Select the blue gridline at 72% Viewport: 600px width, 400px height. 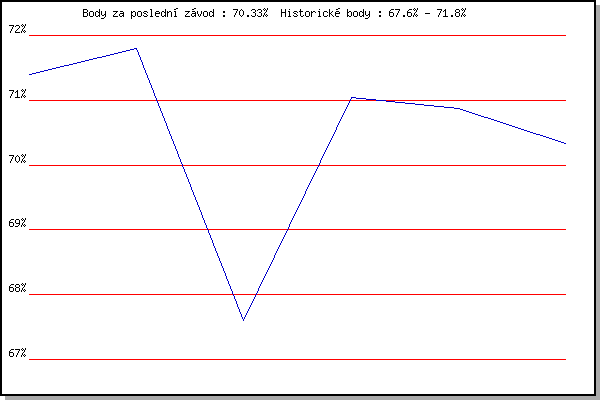pyautogui.click(x=300, y=35)
